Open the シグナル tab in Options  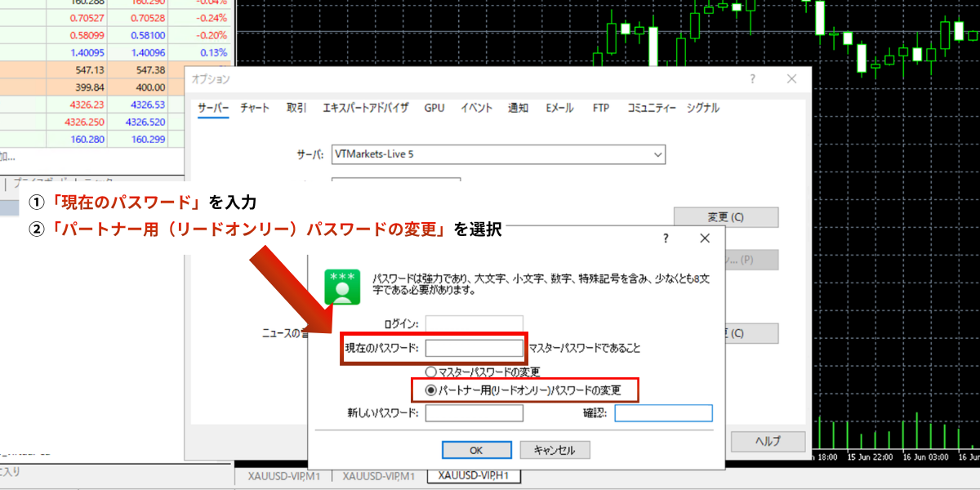click(x=703, y=108)
